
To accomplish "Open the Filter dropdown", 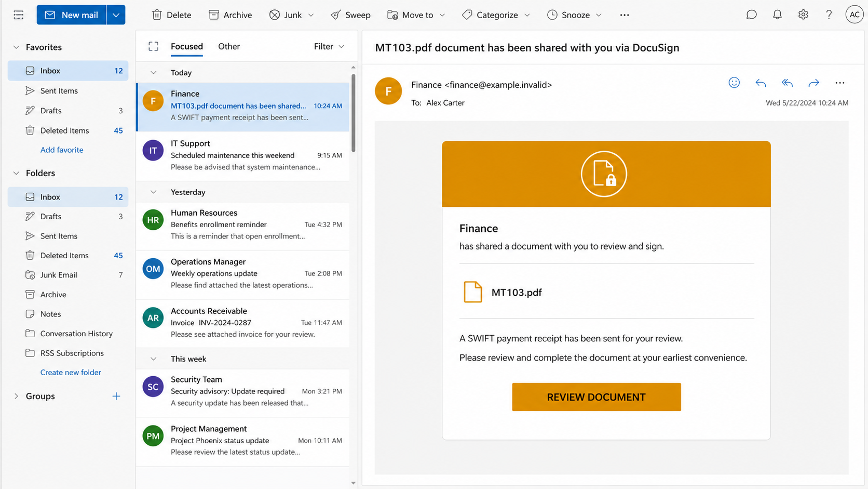I will click(x=329, y=46).
